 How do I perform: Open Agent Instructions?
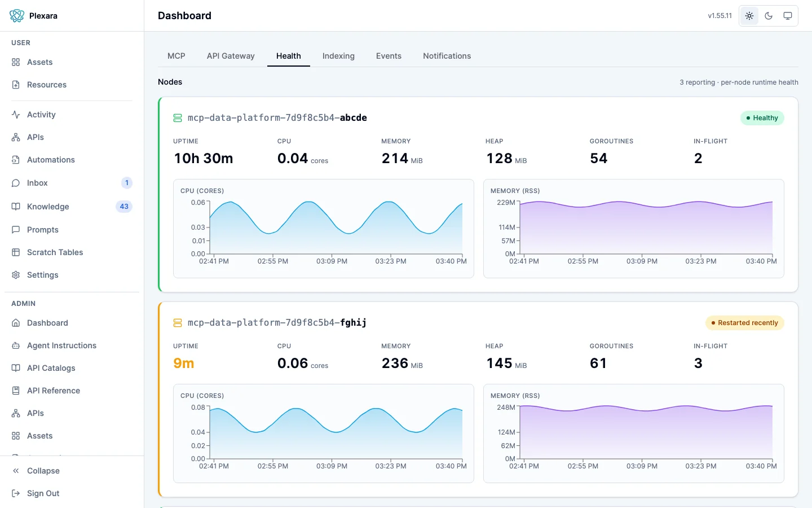(72, 345)
